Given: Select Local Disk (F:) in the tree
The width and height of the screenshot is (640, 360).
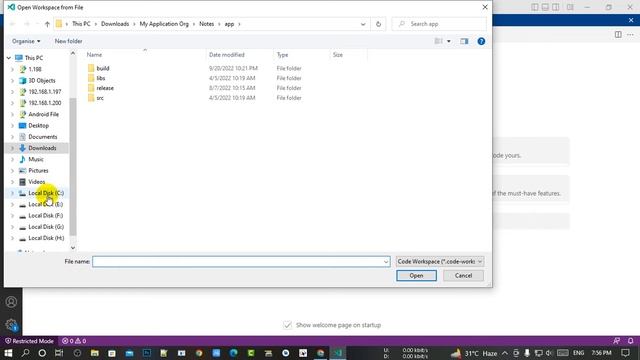Looking at the screenshot, I should click(46, 216).
